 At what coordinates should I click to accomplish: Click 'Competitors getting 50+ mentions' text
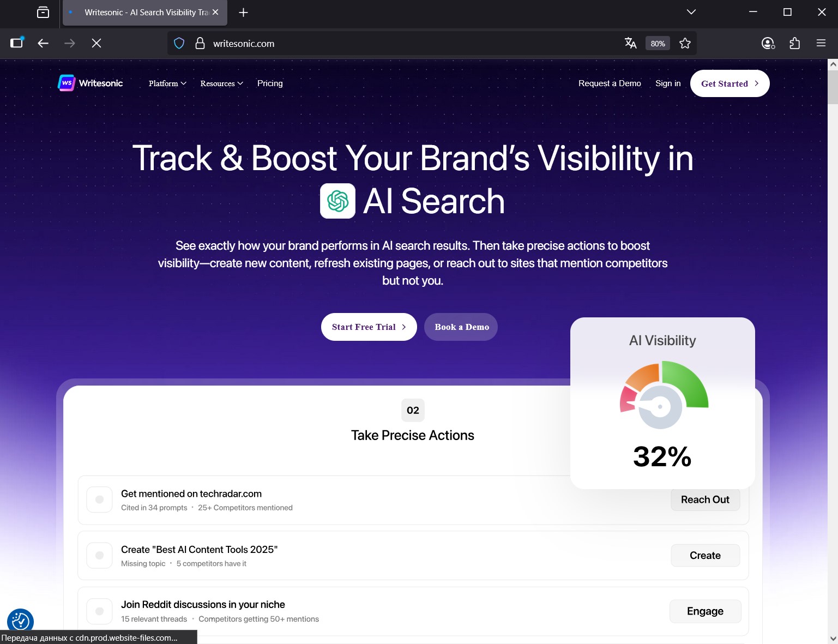click(259, 619)
